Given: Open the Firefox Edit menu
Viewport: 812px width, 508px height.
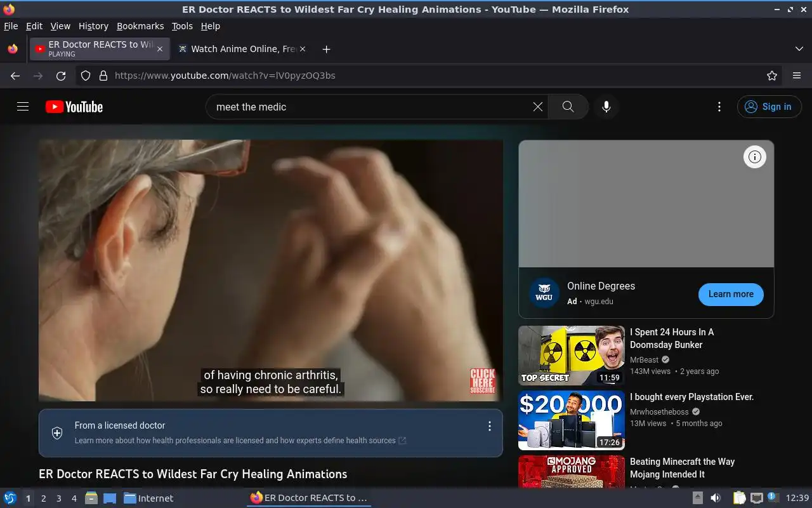Looking at the screenshot, I should pyautogui.click(x=34, y=26).
